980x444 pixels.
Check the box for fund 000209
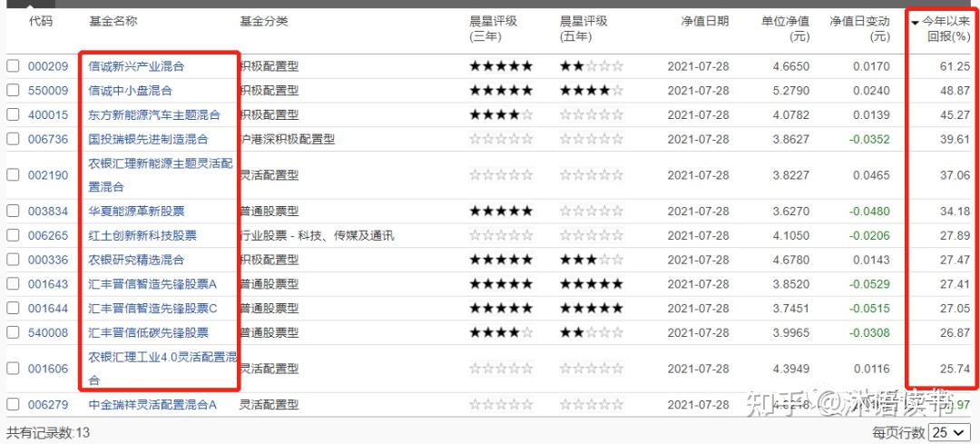pyautogui.click(x=13, y=66)
